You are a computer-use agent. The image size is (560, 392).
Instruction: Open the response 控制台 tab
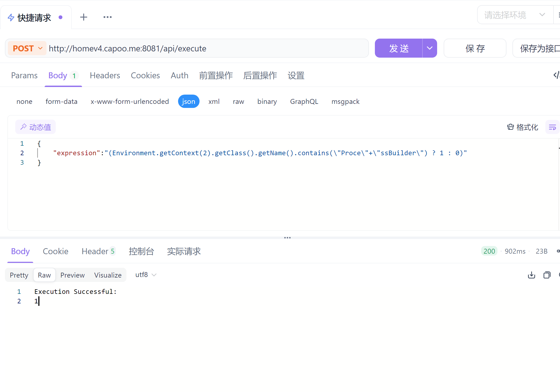[141, 251]
